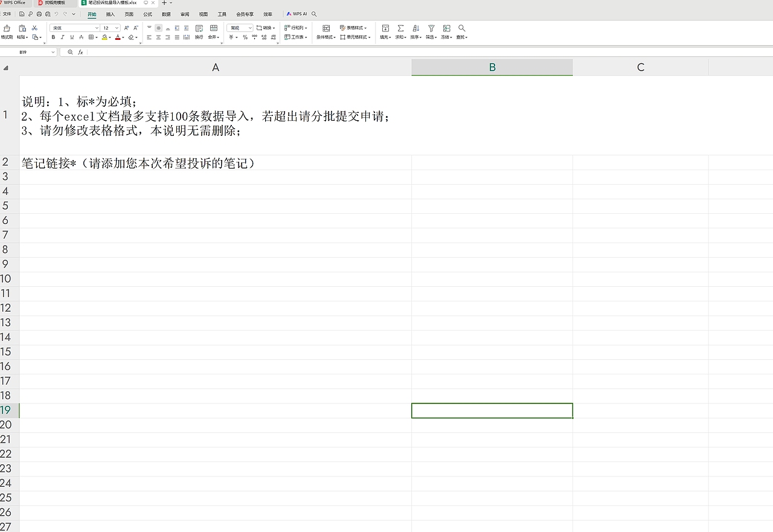Expand the Name Box dropdown arrow
This screenshot has height=532, width=773.
click(x=53, y=53)
